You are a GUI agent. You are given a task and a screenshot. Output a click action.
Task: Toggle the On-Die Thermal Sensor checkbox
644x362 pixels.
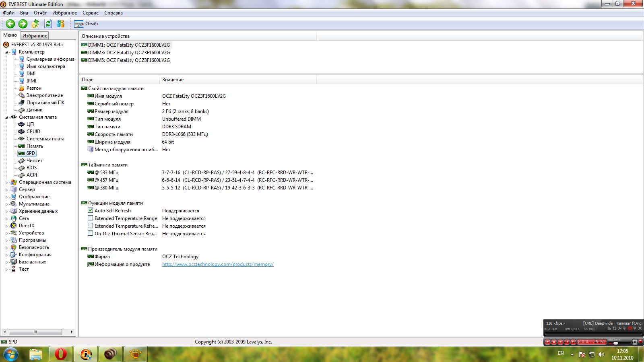coord(91,233)
